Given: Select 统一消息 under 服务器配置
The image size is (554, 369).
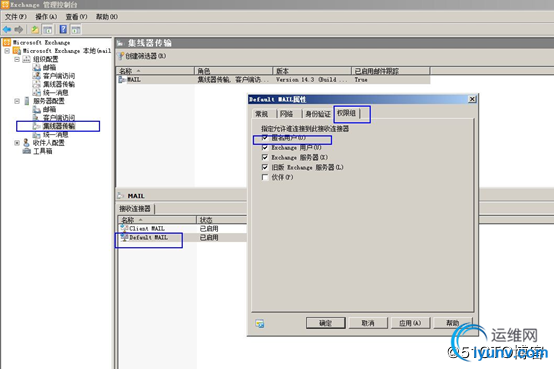Looking at the screenshot, I should tap(55, 134).
